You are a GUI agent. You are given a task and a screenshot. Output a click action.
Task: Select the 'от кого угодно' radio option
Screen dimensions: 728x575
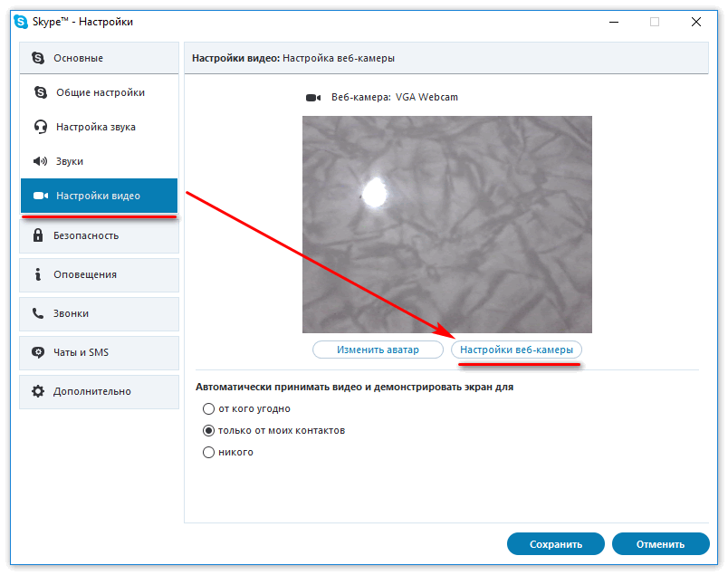click(x=209, y=408)
